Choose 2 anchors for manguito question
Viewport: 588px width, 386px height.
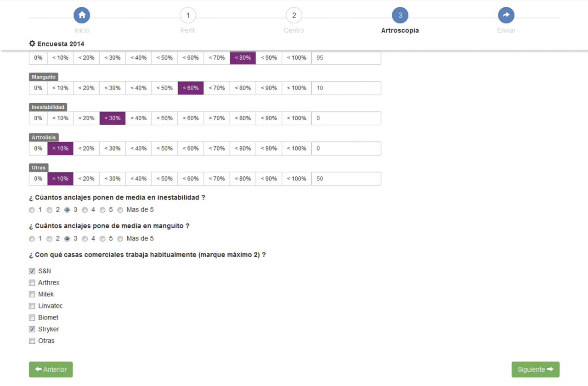click(50, 239)
